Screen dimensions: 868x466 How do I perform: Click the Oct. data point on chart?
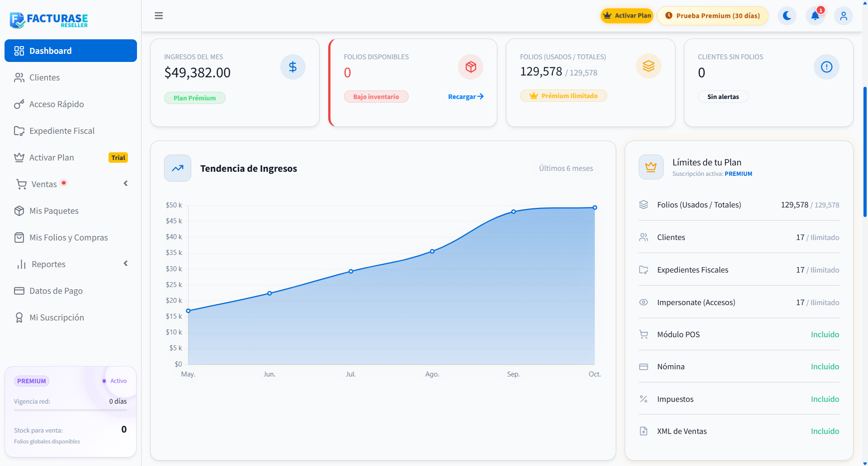[595, 207]
